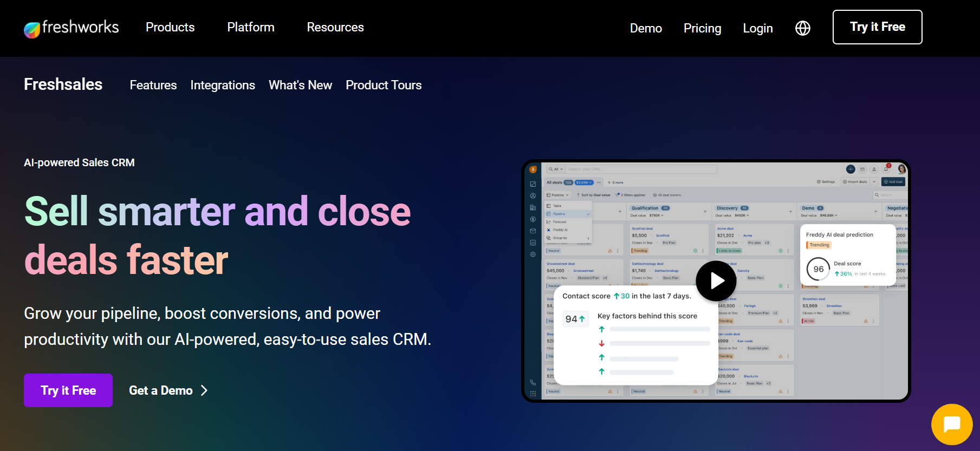The width and height of the screenshot is (980, 451).
Task: Click the "AI-powered Sales CRM" tagline
Action: click(79, 162)
